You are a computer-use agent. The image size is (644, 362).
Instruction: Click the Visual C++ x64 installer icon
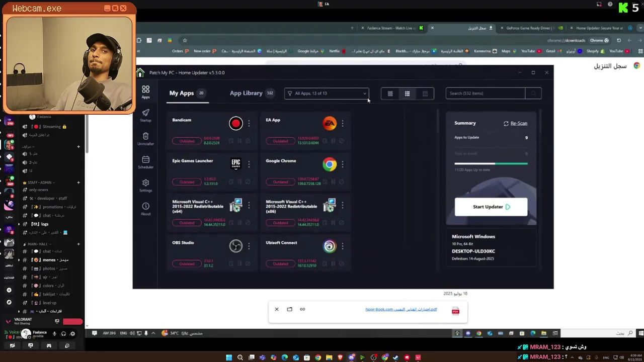click(x=235, y=205)
